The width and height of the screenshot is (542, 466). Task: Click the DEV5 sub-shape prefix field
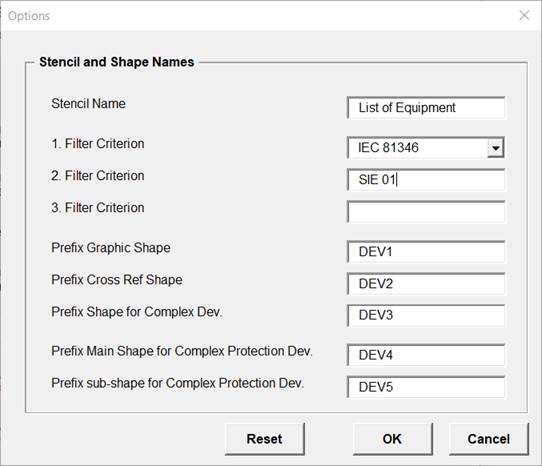coord(426,387)
